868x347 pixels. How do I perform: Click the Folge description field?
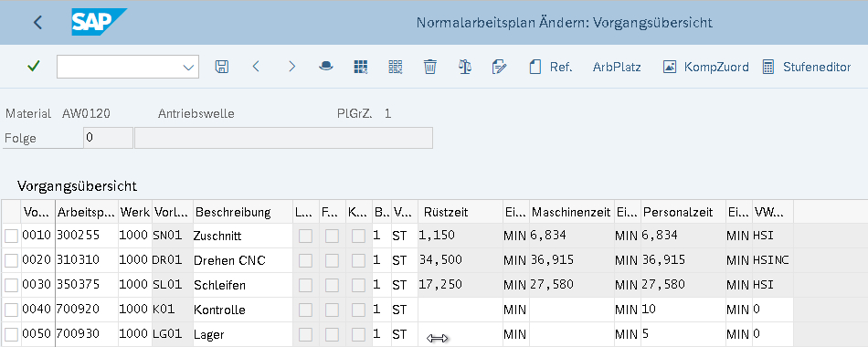(x=283, y=138)
